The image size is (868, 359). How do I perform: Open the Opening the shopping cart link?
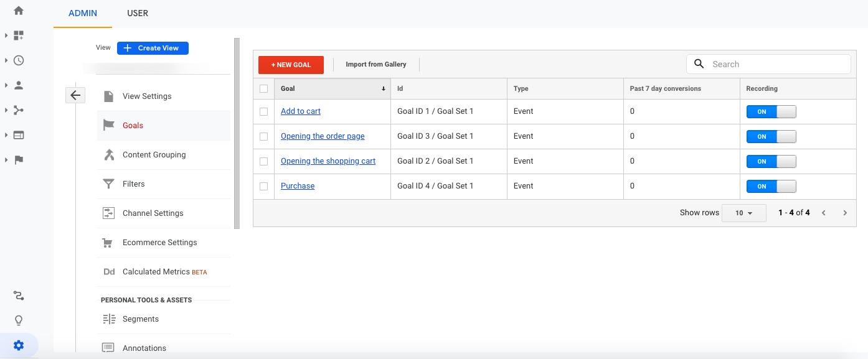[328, 161]
